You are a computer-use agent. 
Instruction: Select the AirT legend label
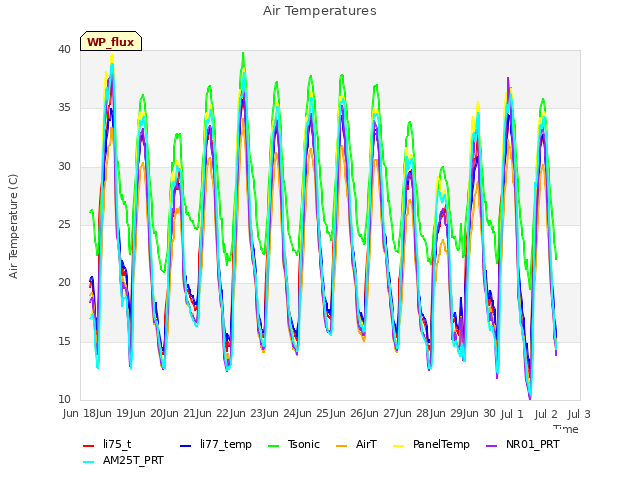click(366, 444)
